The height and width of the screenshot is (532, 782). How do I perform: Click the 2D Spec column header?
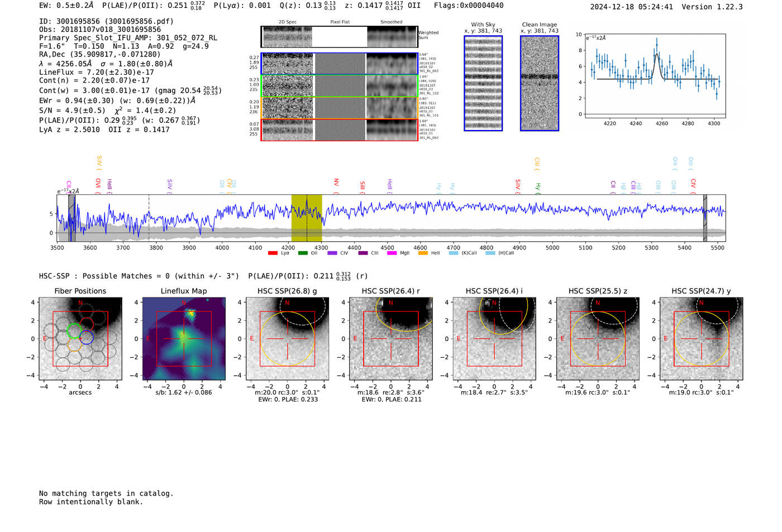tap(288, 22)
